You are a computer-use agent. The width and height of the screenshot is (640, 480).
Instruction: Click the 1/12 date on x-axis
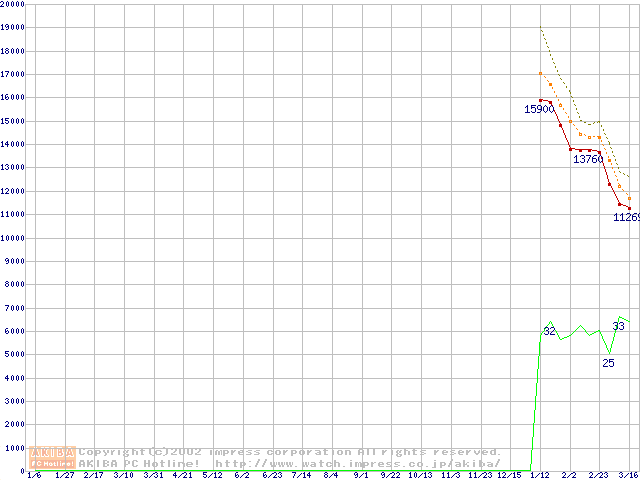tap(541, 475)
